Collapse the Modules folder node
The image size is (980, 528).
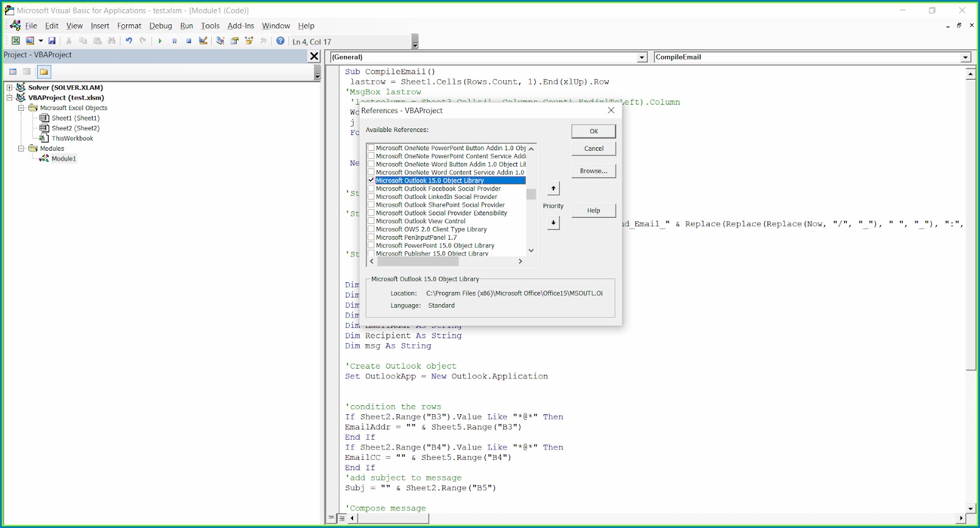[21, 148]
